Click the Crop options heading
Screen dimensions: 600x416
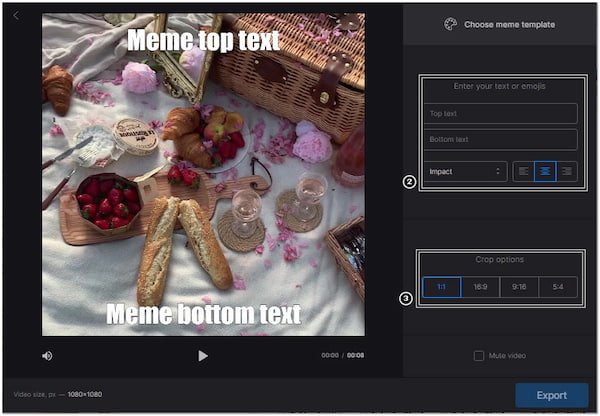[x=499, y=259]
